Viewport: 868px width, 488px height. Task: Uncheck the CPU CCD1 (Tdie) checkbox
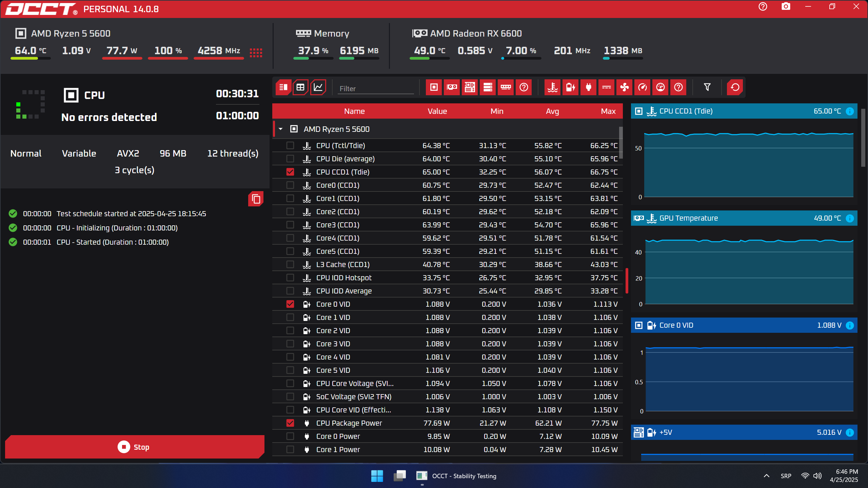(290, 172)
